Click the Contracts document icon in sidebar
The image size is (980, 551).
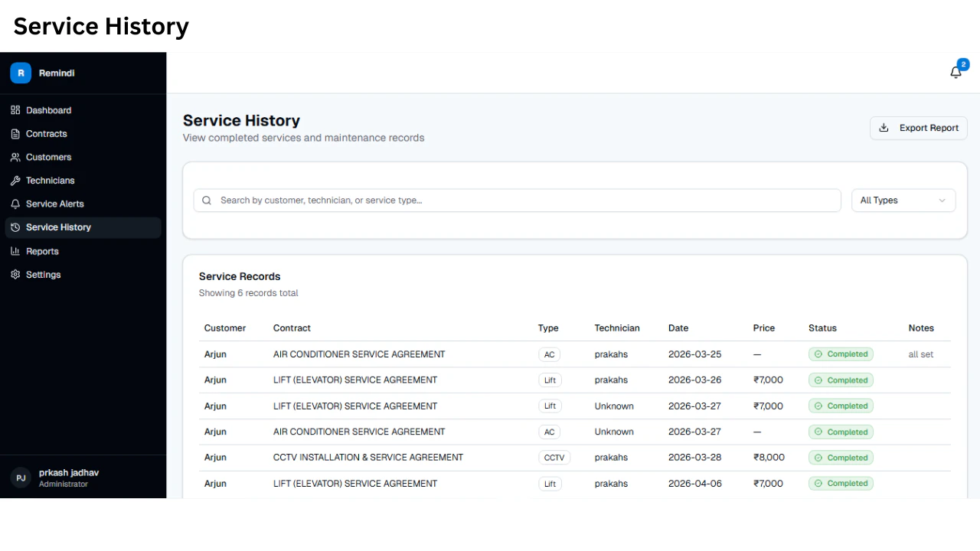point(15,134)
